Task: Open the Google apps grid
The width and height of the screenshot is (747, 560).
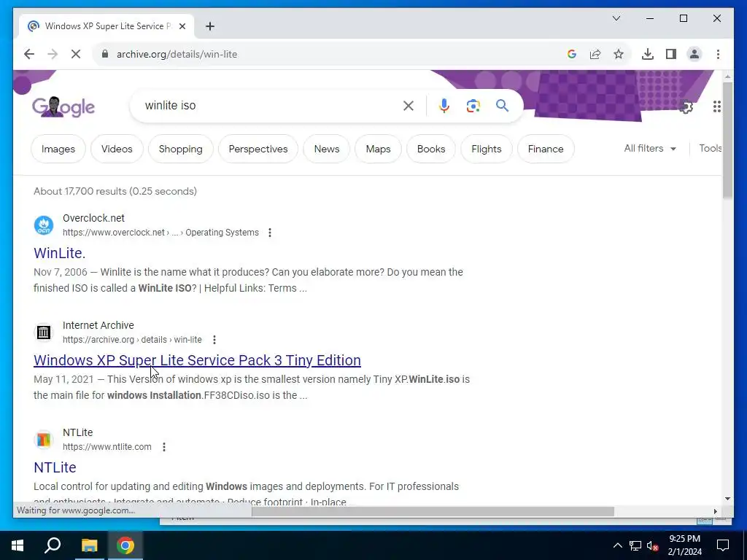Action: pyautogui.click(x=716, y=106)
